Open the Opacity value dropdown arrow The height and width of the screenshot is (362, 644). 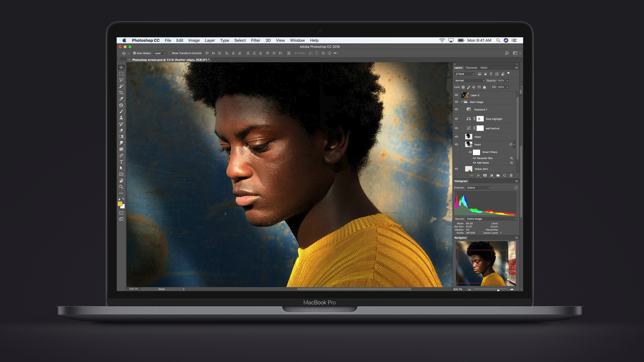point(507,81)
